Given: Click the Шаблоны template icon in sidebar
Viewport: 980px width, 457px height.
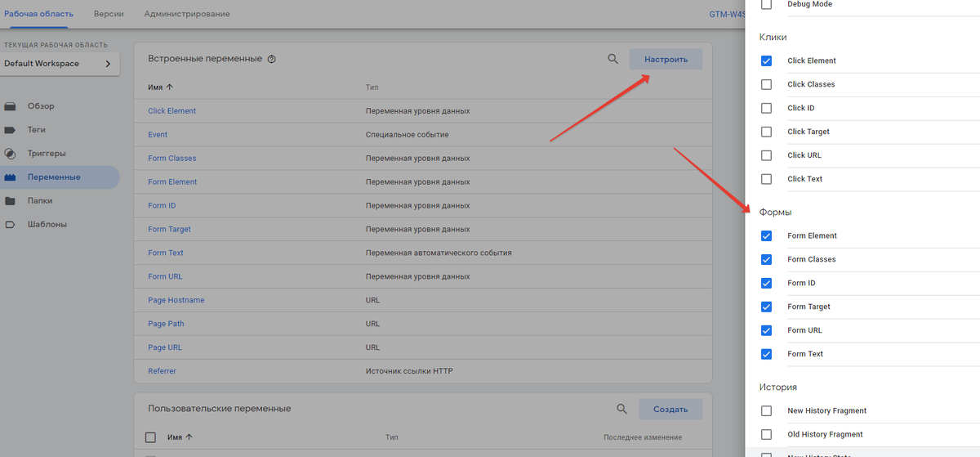Looking at the screenshot, I should coord(10,224).
